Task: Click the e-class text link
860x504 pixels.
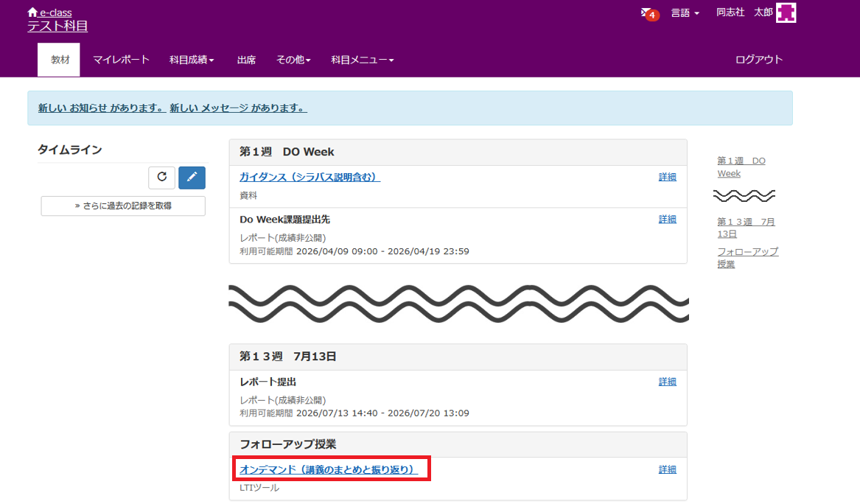Action: tap(55, 13)
